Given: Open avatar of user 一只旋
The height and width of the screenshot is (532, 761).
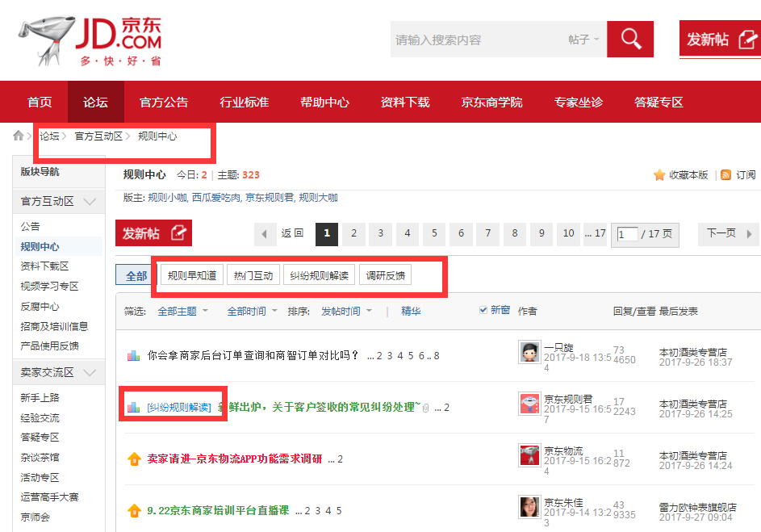Looking at the screenshot, I should [x=529, y=352].
